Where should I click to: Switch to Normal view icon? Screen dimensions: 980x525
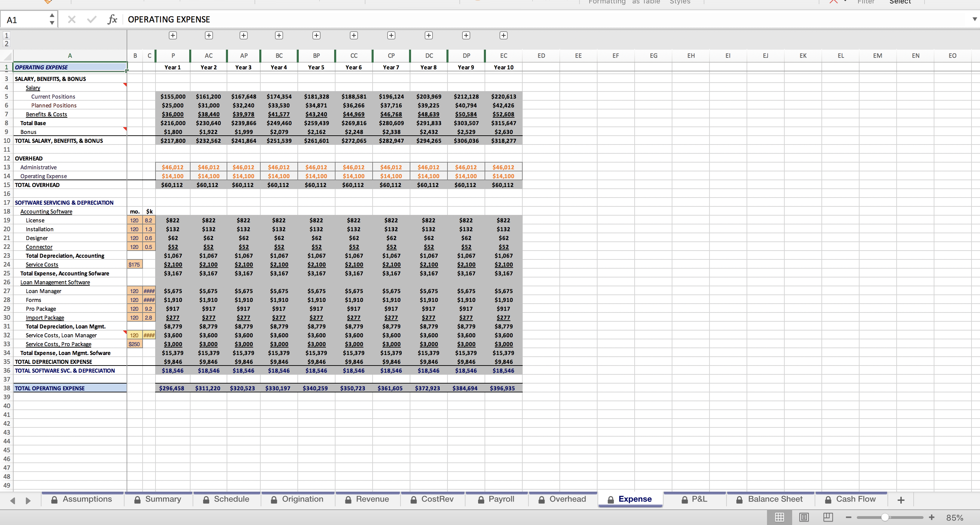779,518
